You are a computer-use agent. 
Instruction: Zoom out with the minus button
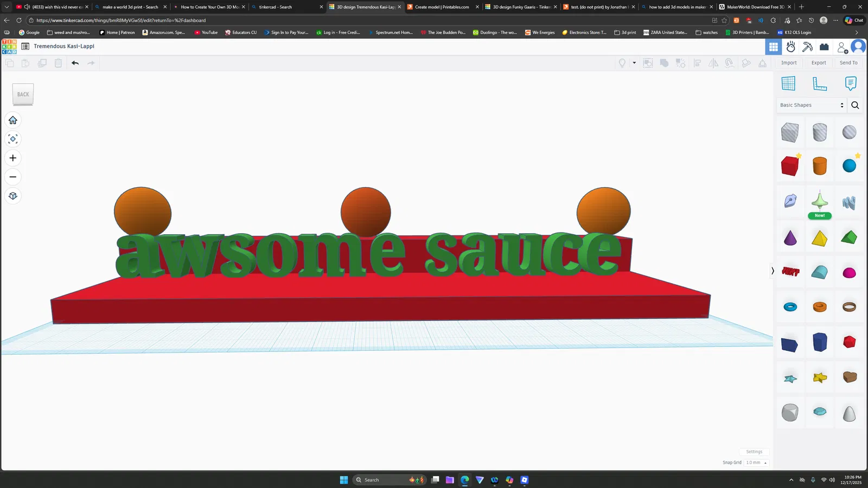13,177
